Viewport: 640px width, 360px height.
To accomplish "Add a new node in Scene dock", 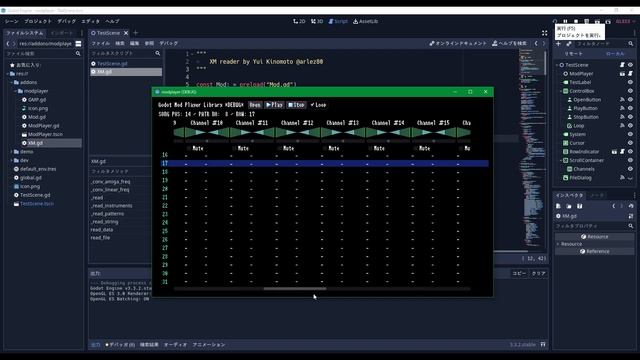I will tap(558, 44).
